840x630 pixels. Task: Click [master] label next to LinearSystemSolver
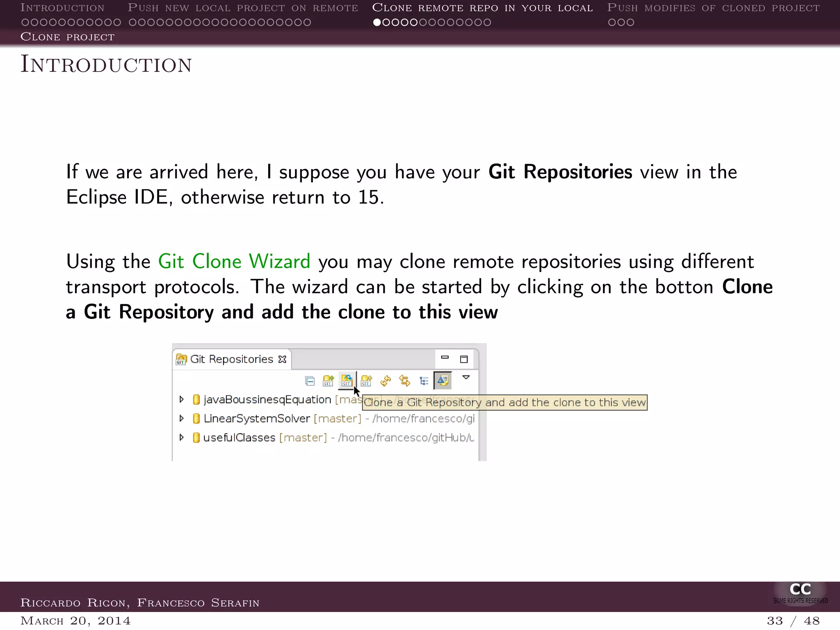[338, 419]
